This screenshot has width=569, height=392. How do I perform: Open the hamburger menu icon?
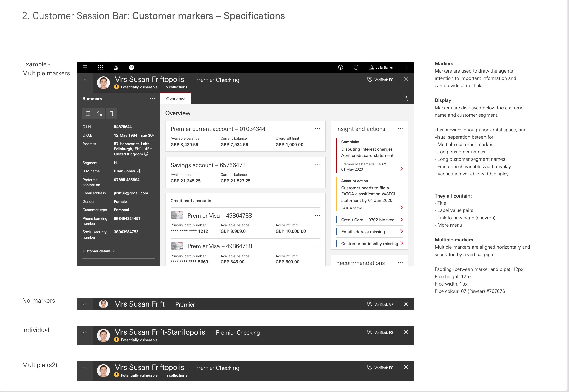[x=85, y=67]
